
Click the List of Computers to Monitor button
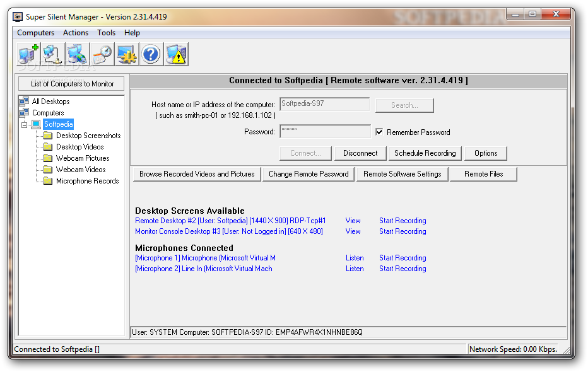click(72, 83)
